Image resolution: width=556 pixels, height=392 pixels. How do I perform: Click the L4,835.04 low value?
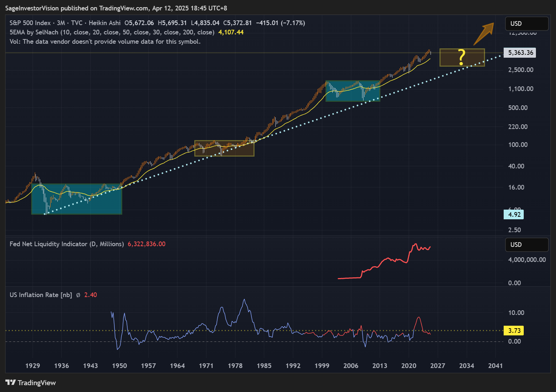coord(205,23)
